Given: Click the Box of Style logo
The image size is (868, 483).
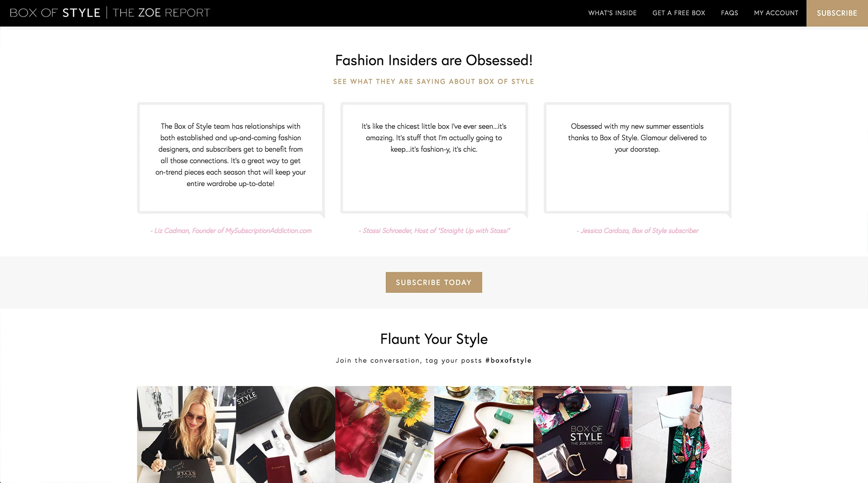Looking at the screenshot, I should point(55,13).
